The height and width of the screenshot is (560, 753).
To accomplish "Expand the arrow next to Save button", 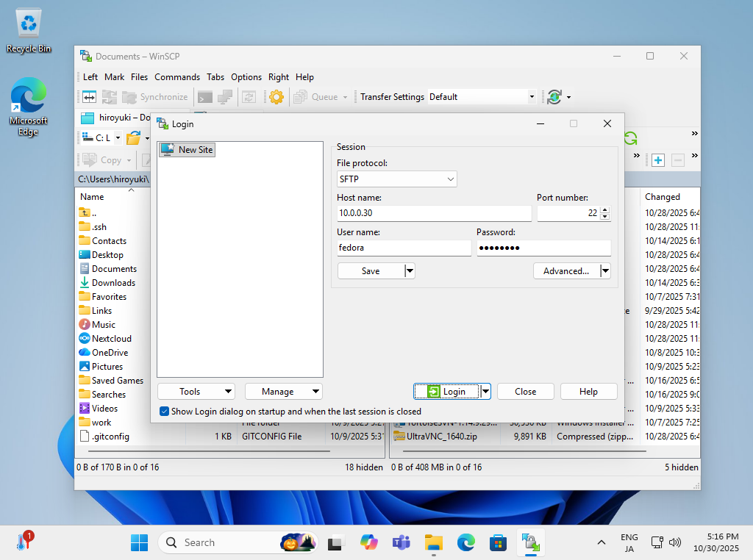I will (410, 271).
